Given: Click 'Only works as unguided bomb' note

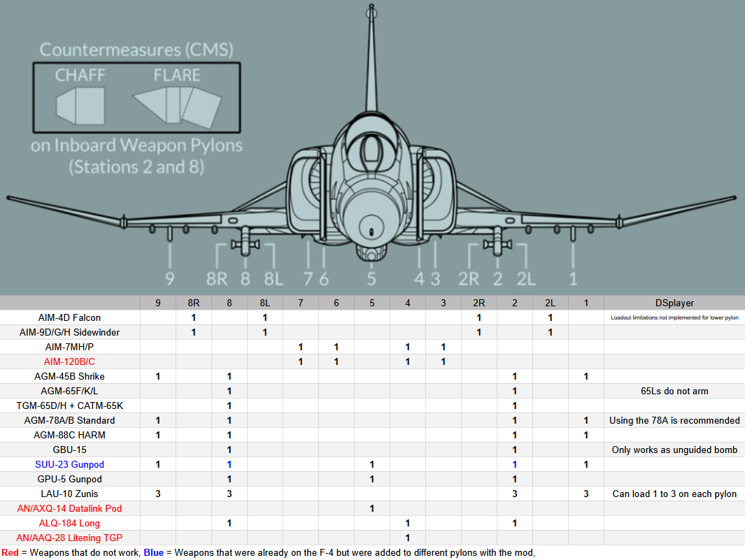Looking at the screenshot, I should point(674,450).
